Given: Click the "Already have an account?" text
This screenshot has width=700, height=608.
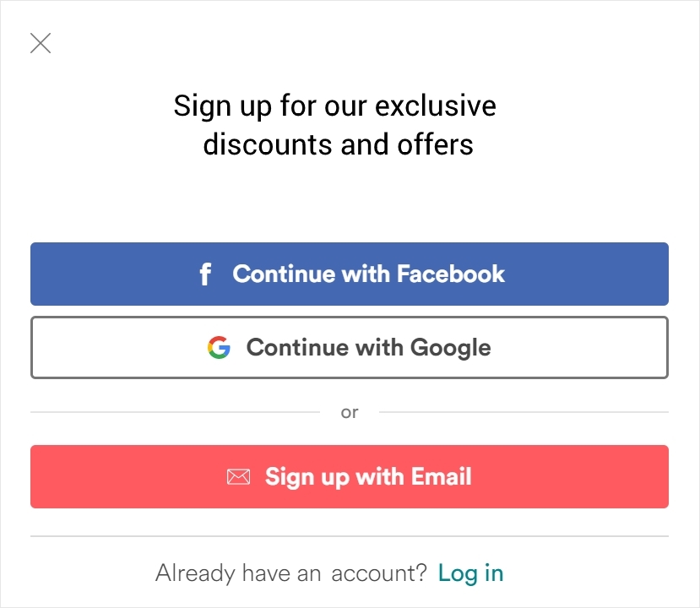Looking at the screenshot, I should pos(291,573).
